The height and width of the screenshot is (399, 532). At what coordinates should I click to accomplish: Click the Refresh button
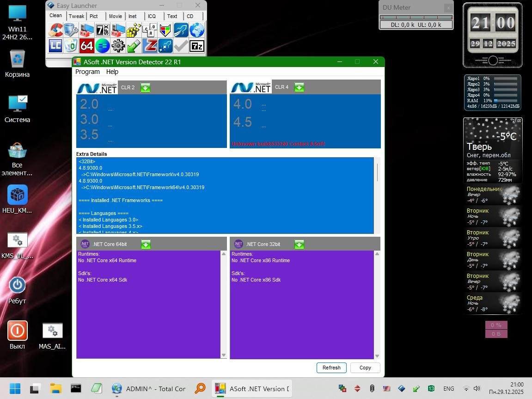pos(331,368)
